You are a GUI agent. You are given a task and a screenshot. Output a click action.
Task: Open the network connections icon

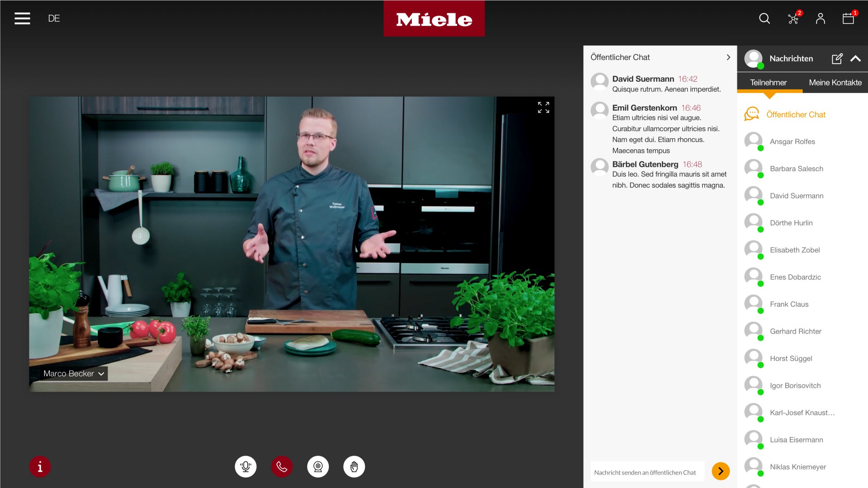[793, 19]
